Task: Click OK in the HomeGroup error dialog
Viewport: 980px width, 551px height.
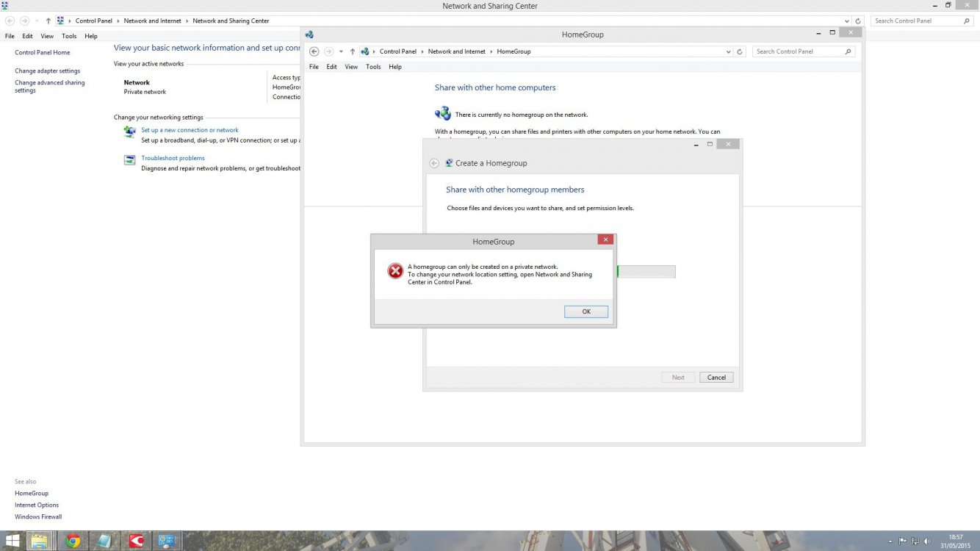Action: click(586, 311)
